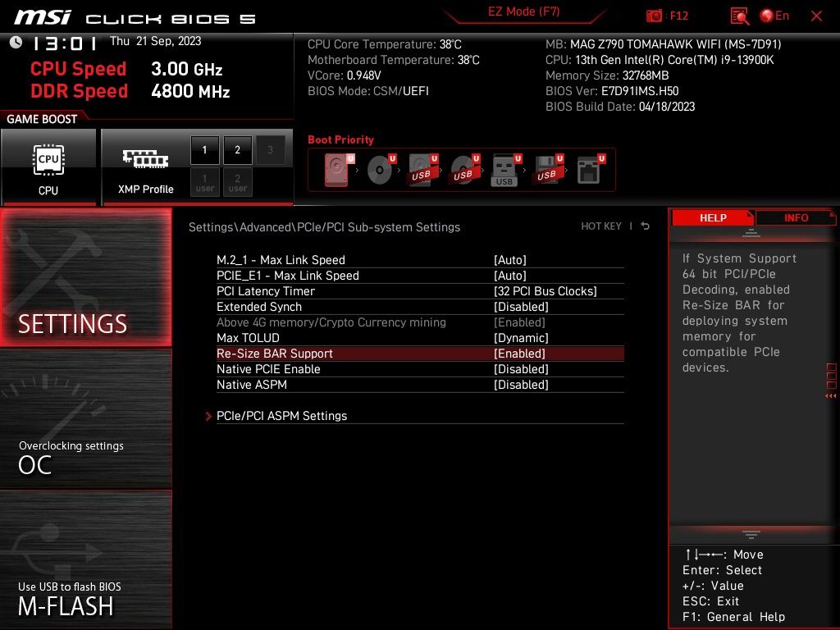Select the network boot device icon

point(591,170)
